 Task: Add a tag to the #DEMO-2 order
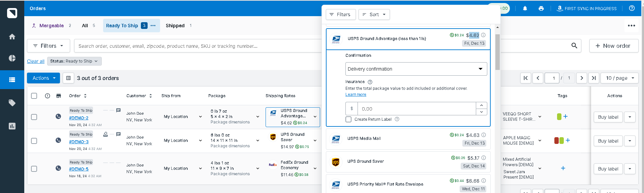coord(565,116)
